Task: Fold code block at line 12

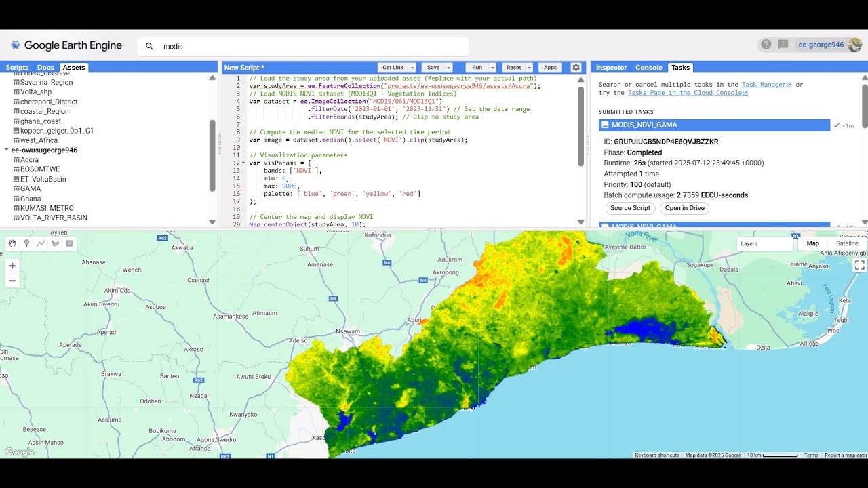Action: click(245, 163)
